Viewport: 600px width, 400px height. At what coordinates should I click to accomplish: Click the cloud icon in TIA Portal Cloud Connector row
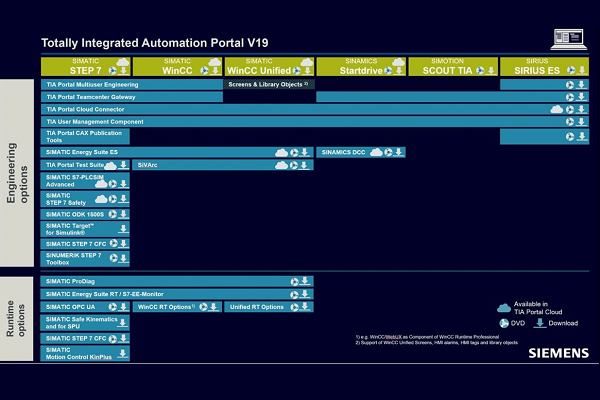coord(557,109)
